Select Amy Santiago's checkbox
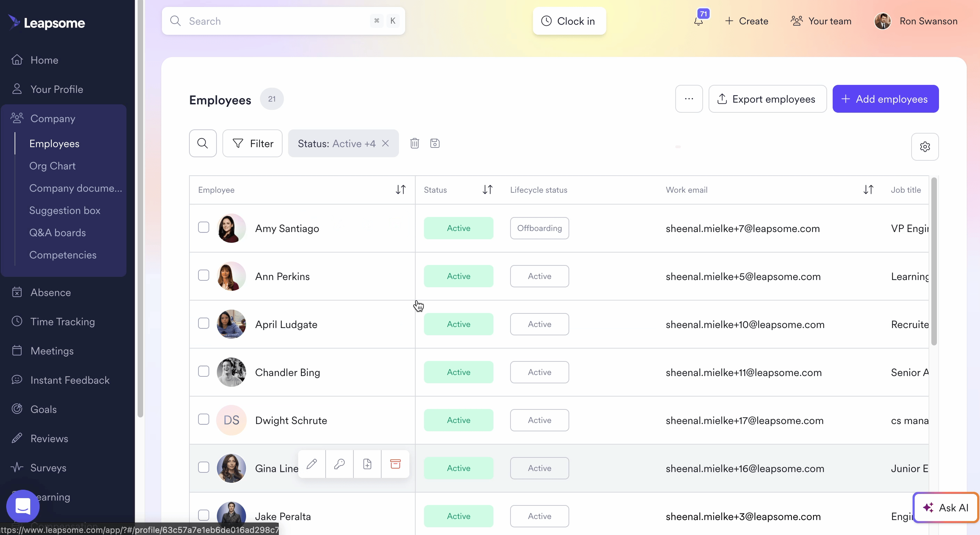 (x=204, y=228)
